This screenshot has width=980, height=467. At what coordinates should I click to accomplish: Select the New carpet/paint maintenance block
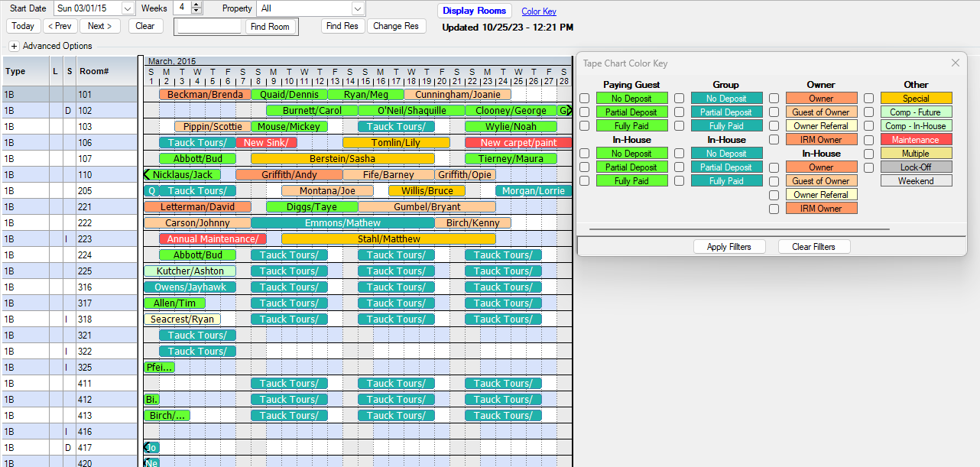[518, 143]
